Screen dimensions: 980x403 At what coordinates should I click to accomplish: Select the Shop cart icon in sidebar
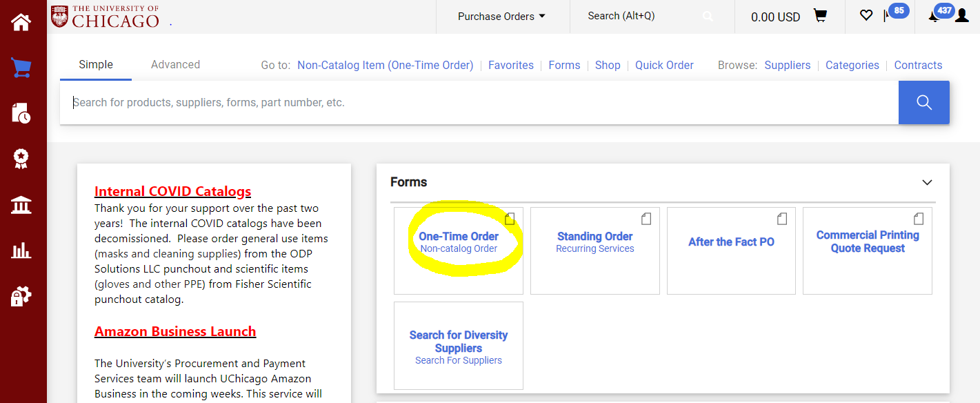(20, 67)
